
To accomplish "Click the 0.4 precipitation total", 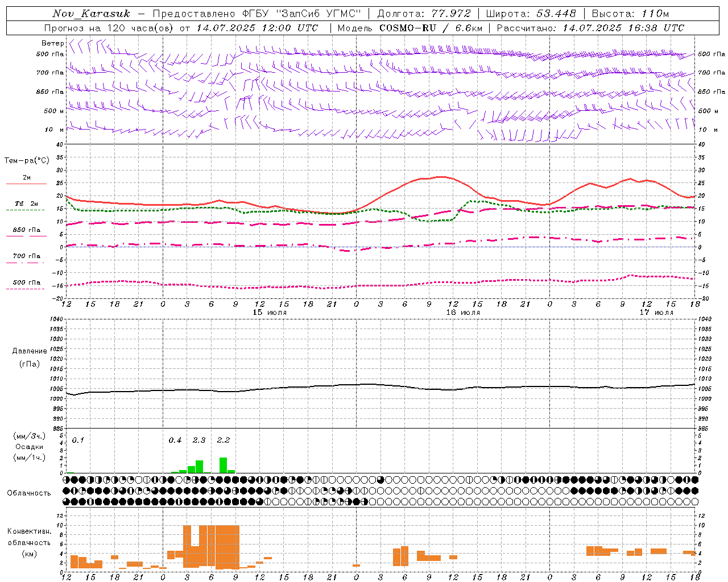I will pos(175,440).
